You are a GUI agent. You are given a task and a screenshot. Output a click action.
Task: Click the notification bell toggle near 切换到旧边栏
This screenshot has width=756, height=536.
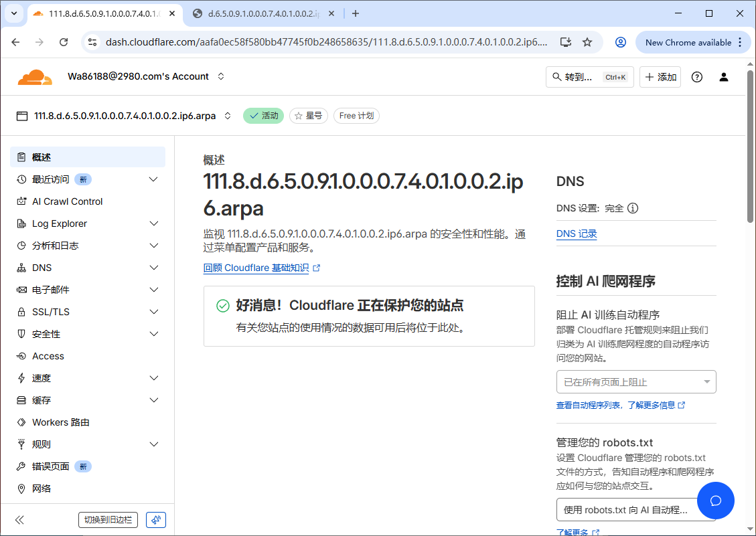[x=155, y=519]
